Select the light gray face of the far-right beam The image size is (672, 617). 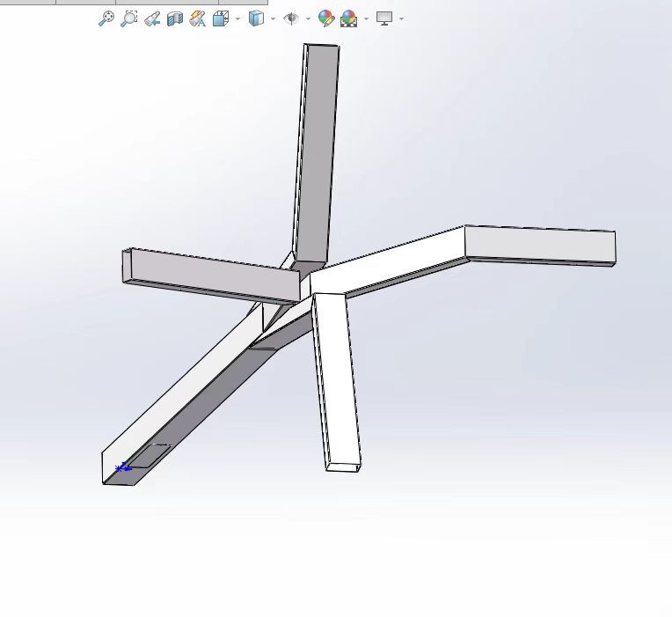(x=540, y=245)
